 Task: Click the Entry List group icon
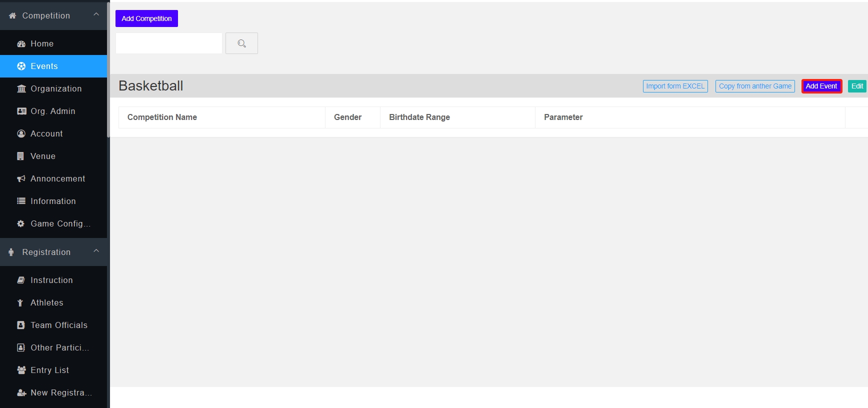[21, 370]
